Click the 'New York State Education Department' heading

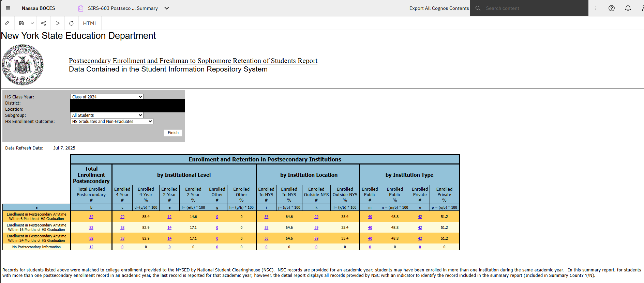click(78, 36)
